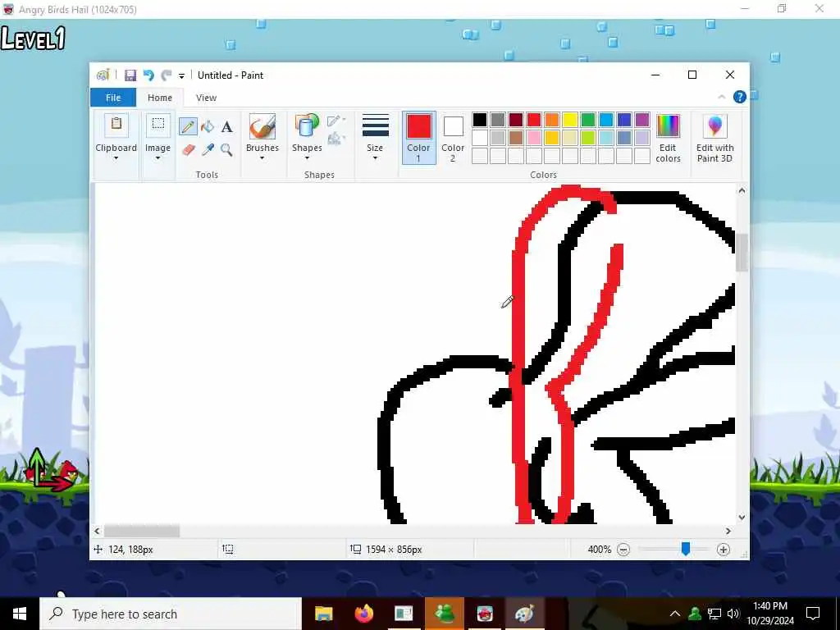Image resolution: width=840 pixels, height=630 pixels.
Task: Open the File menu
Action: pyautogui.click(x=113, y=98)
